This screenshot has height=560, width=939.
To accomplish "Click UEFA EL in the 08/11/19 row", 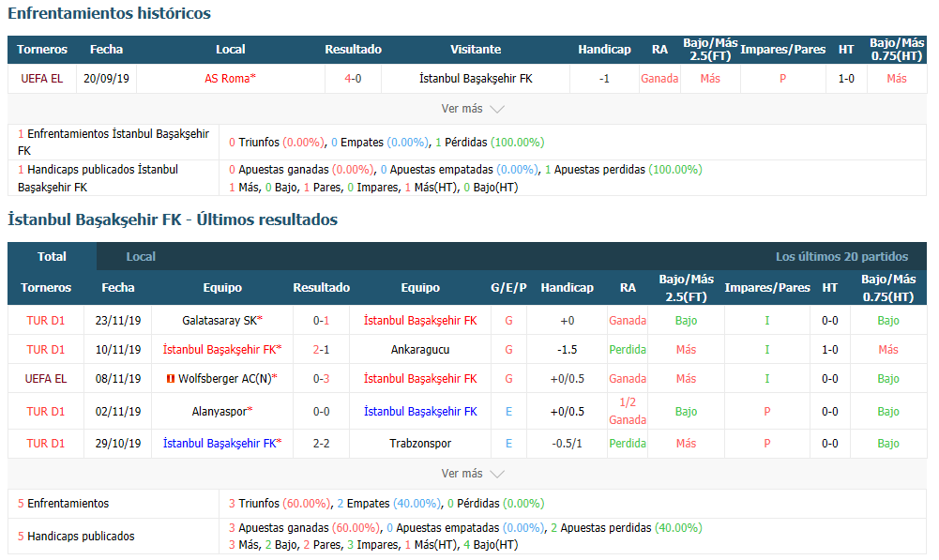I will (x=46, y=379).
